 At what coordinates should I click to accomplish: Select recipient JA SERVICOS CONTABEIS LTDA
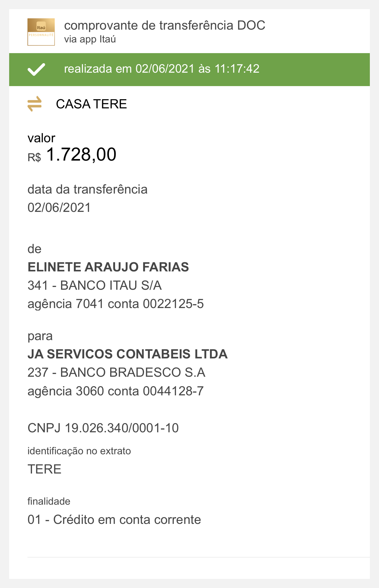tap(128, 354)
